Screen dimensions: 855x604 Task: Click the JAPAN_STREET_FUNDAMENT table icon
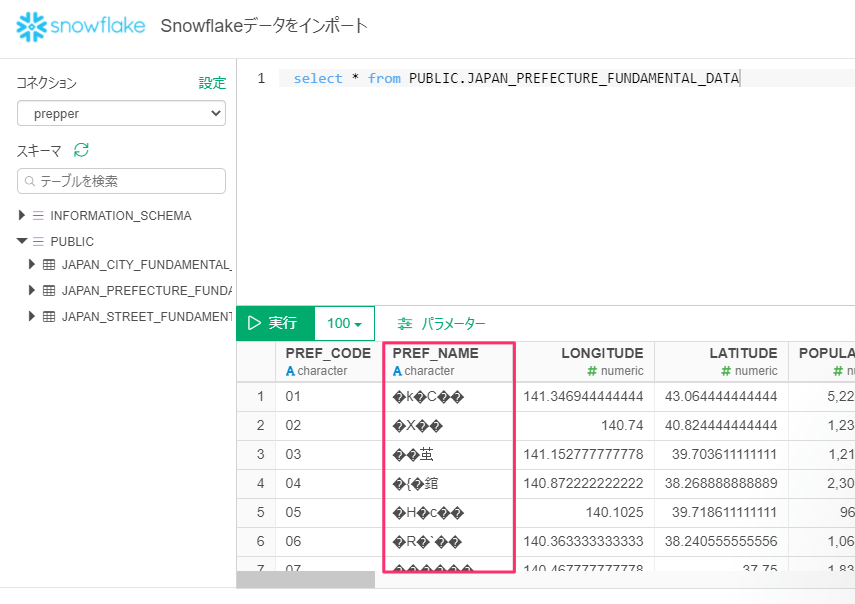(49, 317)
